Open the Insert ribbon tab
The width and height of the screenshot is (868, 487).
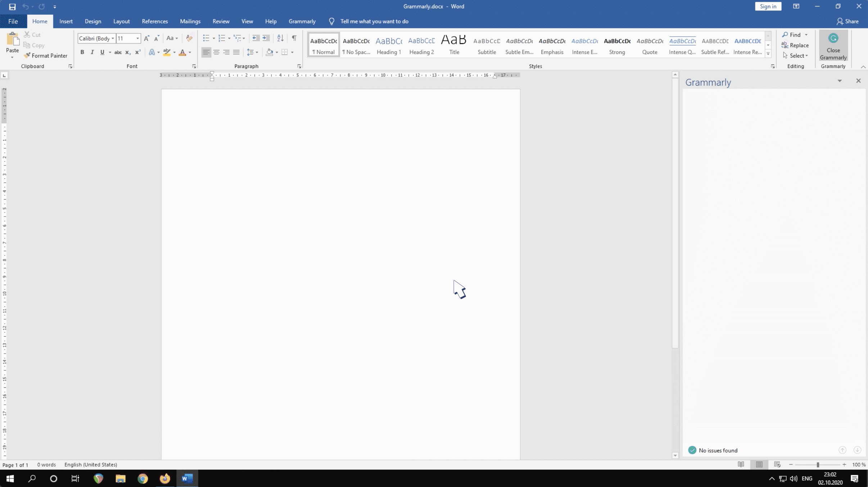tap(66, 22)
